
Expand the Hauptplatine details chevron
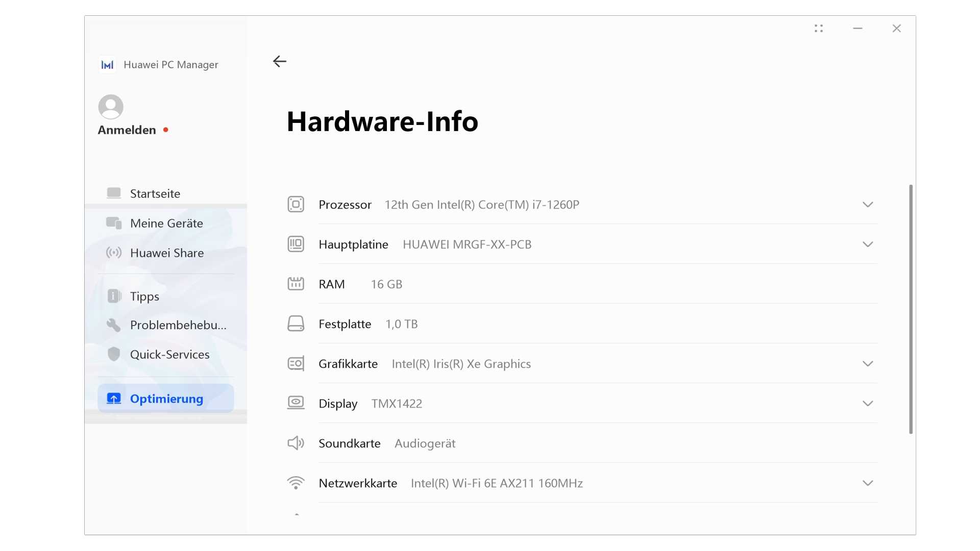tap(868, 244)
